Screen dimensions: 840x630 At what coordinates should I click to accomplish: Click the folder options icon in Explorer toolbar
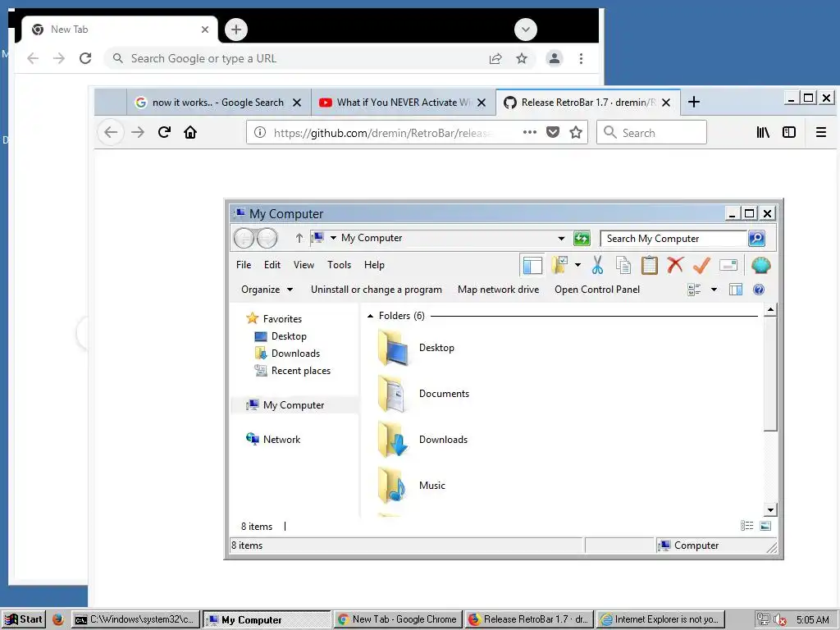click(559, 265)
